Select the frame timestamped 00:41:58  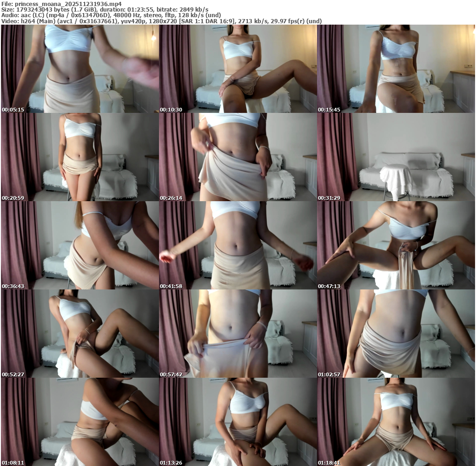238,245
